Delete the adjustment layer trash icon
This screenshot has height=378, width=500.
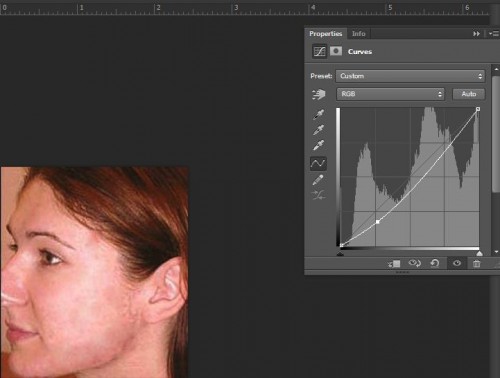(477, 264)
